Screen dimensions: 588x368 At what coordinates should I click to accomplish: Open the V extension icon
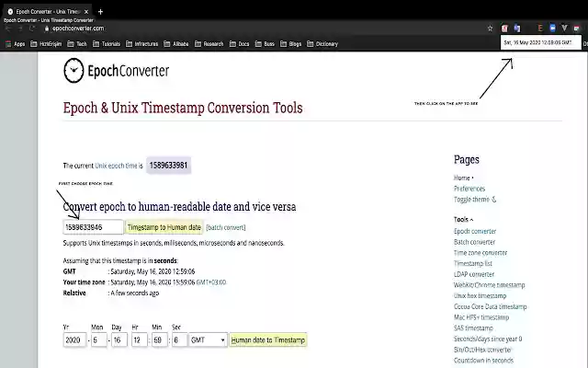pyautogui.click(x=564, y=29)
